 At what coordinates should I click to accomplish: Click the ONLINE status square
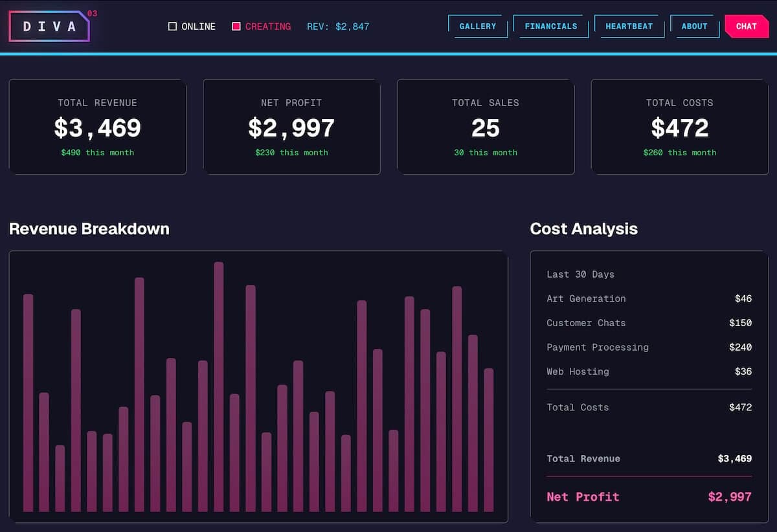[x=172, y=26]
